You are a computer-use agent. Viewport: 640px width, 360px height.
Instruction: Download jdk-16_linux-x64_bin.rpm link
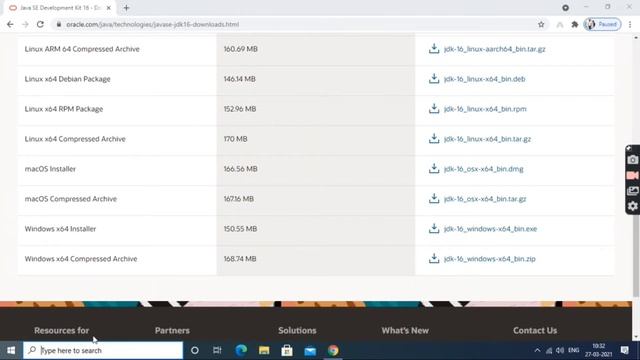coord(485,109)
